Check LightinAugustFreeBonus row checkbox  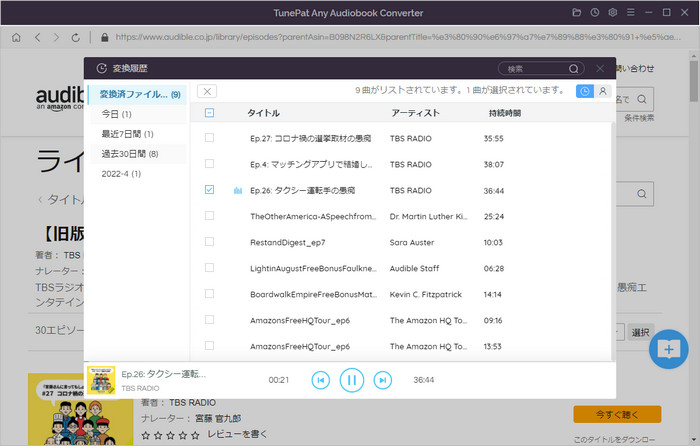tap(209, 267)
